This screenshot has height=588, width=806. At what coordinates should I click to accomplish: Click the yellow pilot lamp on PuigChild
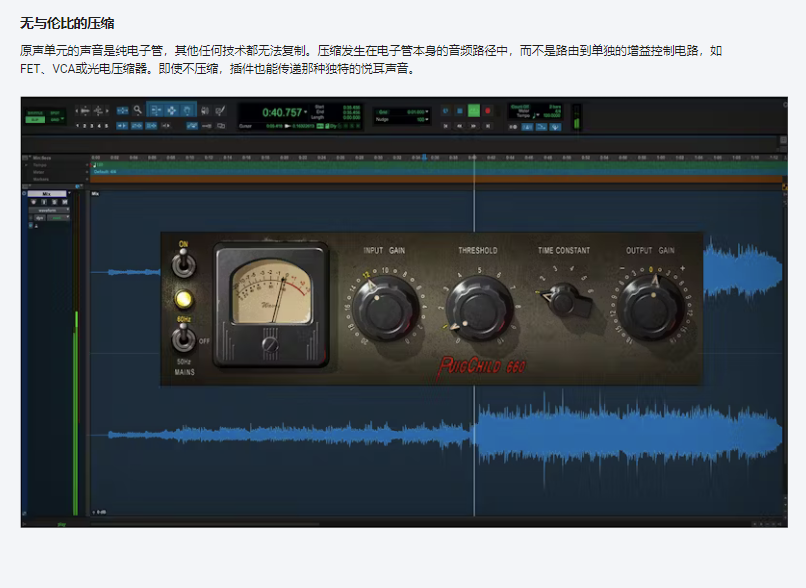[183, 299]
